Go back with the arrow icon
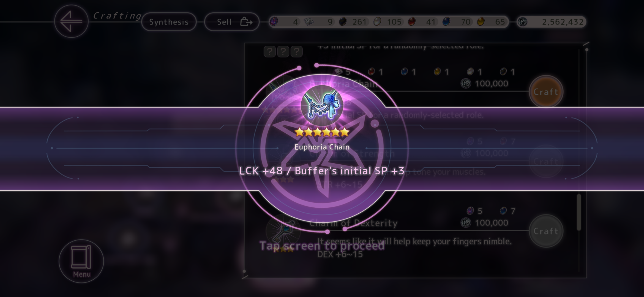 [71, 21]
